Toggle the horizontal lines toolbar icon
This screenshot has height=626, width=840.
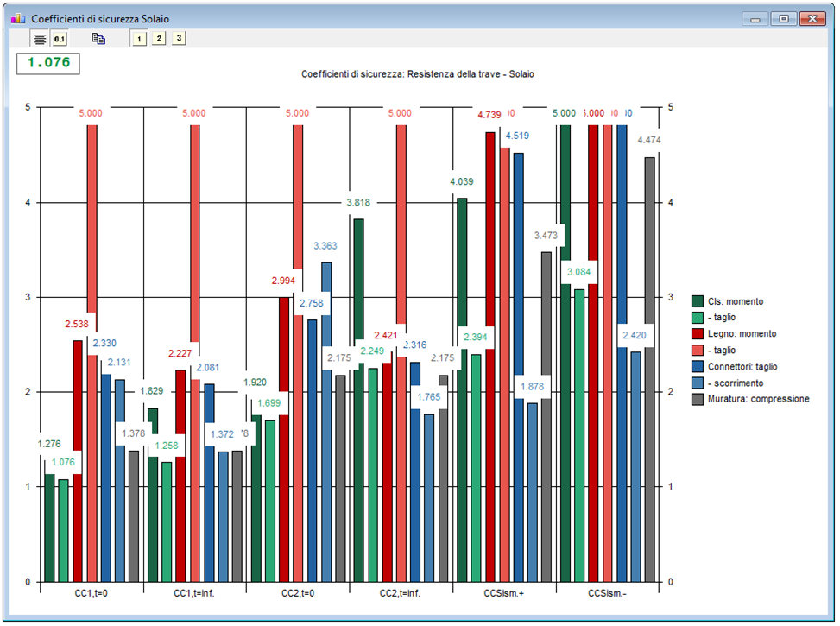(x=40, y=38)
